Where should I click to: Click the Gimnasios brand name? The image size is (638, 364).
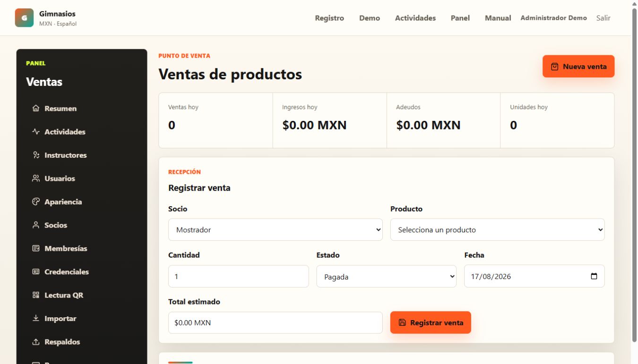tap(57, 14)
